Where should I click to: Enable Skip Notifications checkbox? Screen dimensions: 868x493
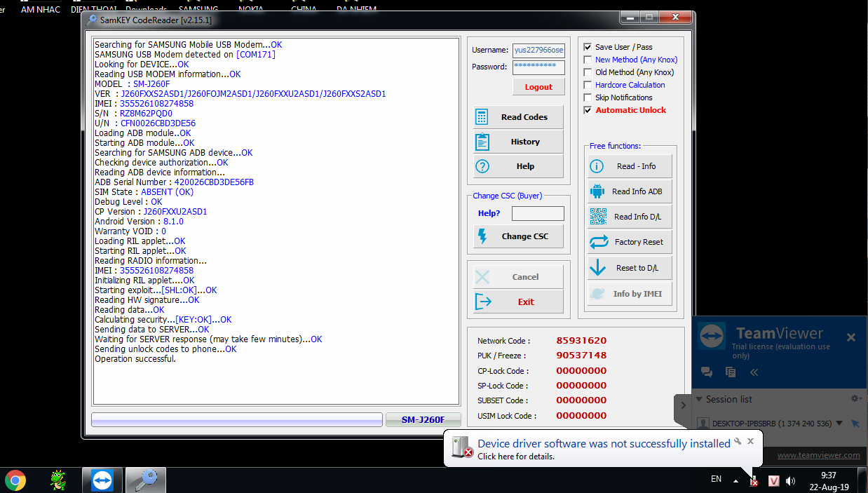(x=588, y=97)
